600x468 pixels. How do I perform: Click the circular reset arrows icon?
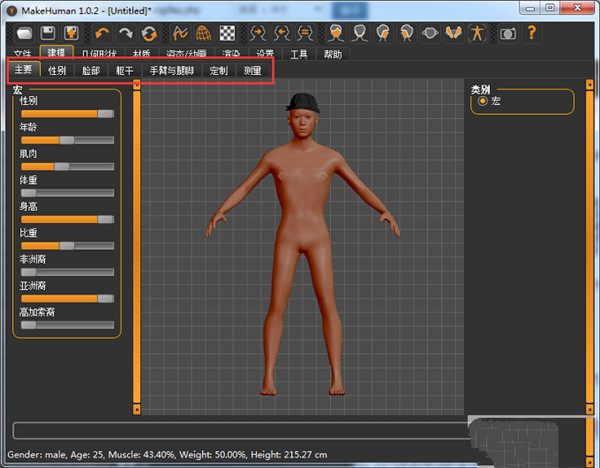(149, 32)
